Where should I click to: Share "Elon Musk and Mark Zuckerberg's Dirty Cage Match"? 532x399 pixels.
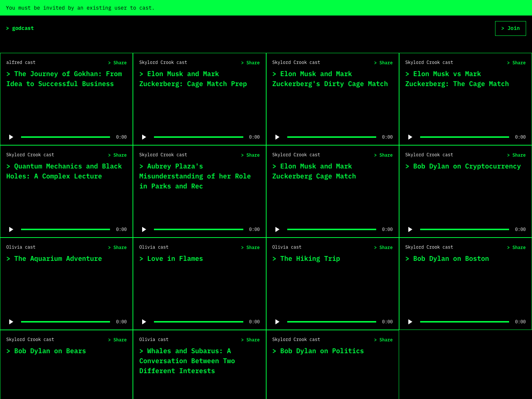[x=383, y=62]
